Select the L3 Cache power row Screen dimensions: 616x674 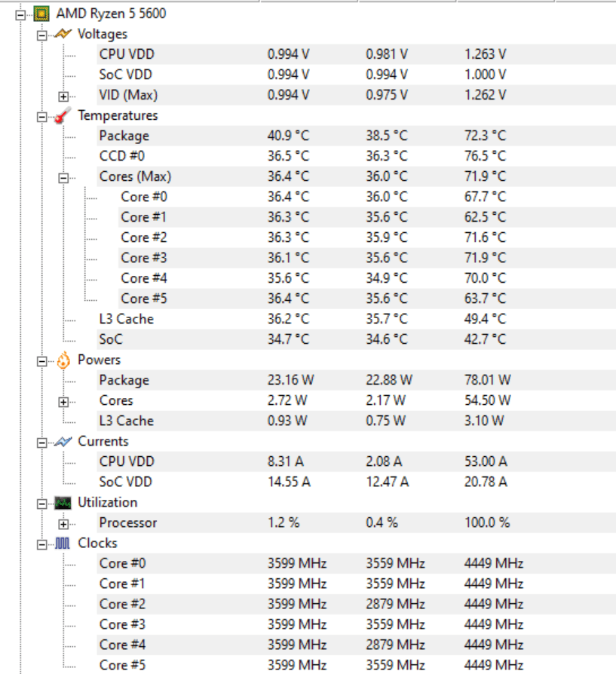tap(126, 421)
